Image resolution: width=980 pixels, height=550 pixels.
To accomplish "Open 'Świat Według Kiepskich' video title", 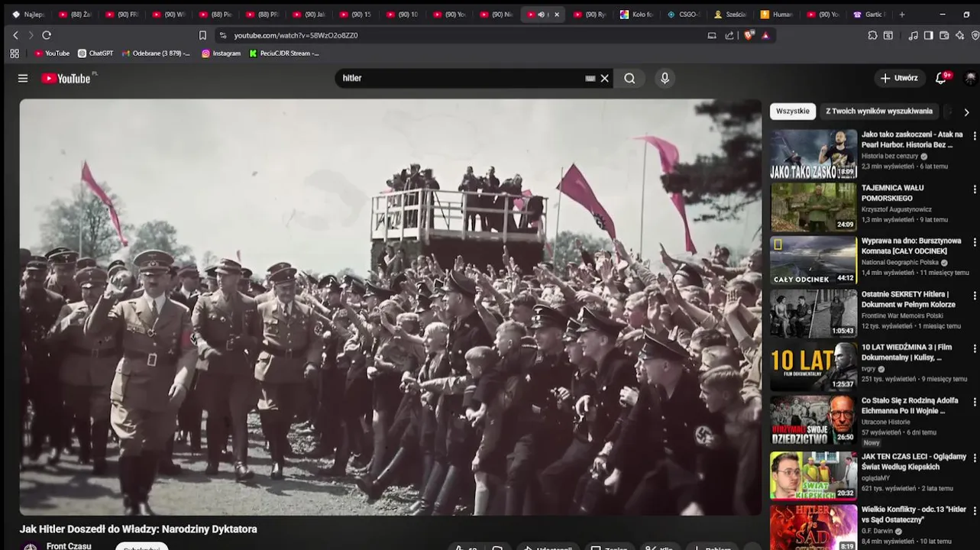I will click(914, 461).
